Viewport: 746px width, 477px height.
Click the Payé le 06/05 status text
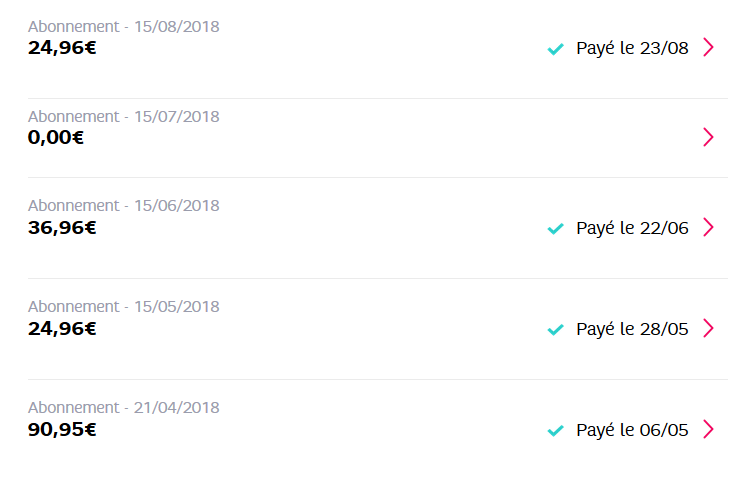coord(632,430)
